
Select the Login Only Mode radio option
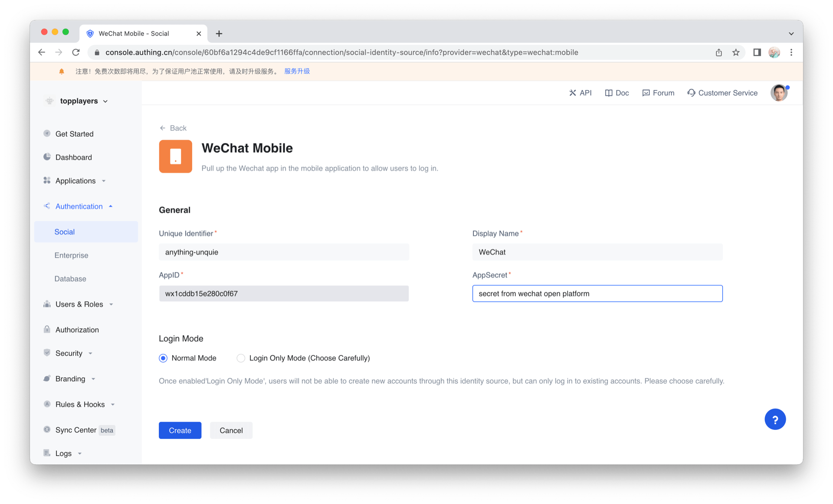pos(241,358)
